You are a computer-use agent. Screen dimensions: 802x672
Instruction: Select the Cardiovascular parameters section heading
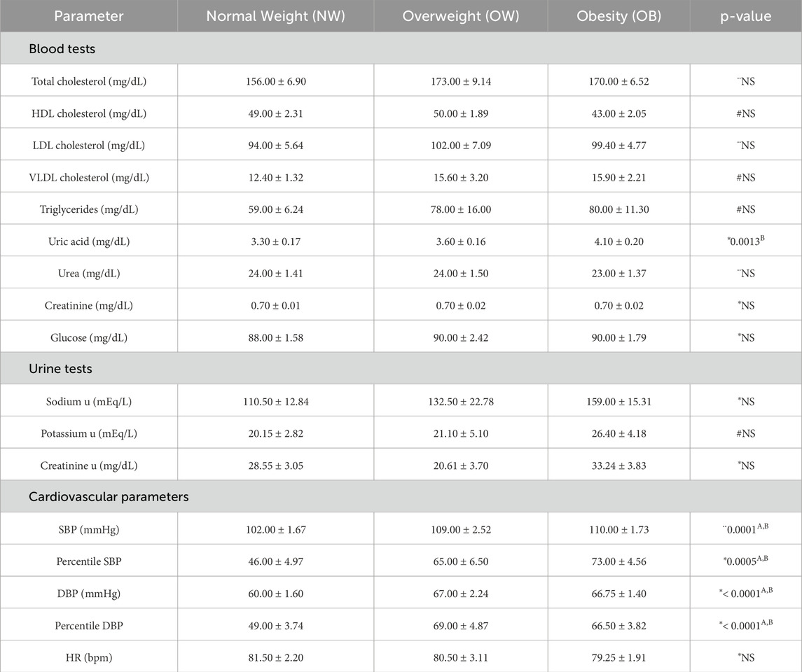(109, 497)
